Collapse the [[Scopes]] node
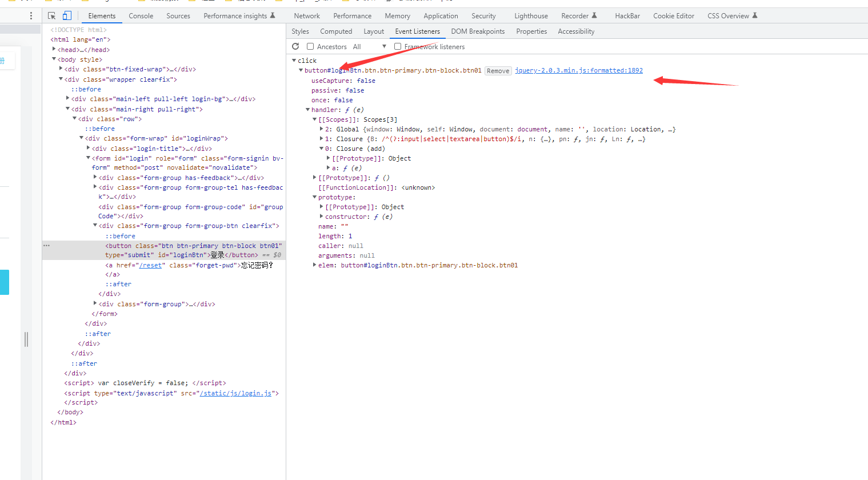868x480 pixels. (x=315, y=119)
